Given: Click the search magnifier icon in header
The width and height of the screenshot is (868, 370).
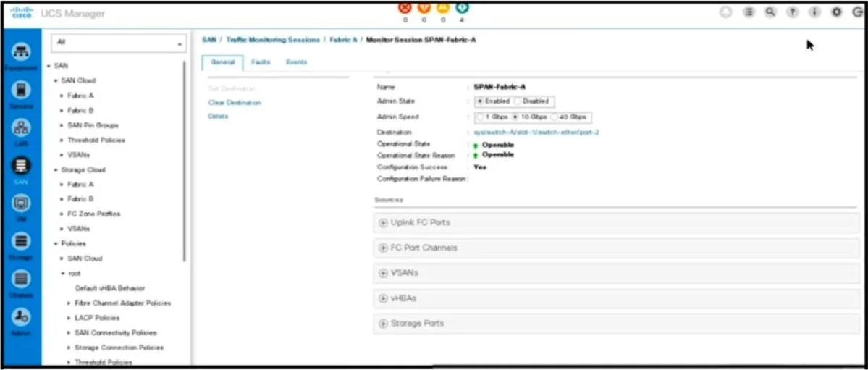Looking at the screenshot, I should [x=770, y=13].
